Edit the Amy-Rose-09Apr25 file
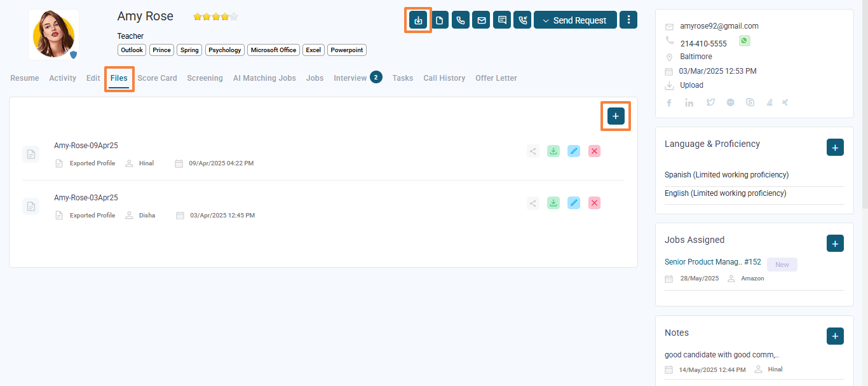This screenshot has height=386, width=868. coord(574,151)
